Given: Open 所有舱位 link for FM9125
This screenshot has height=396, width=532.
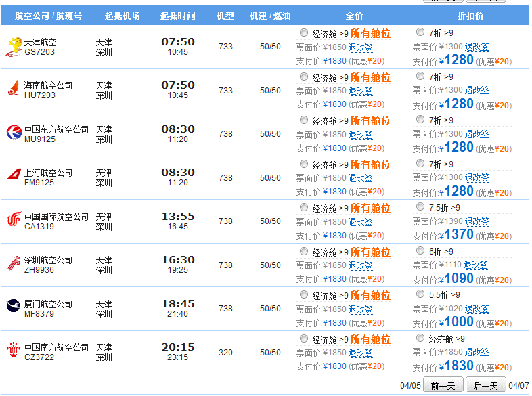Looking at the screenshot, I should point(370,165).
